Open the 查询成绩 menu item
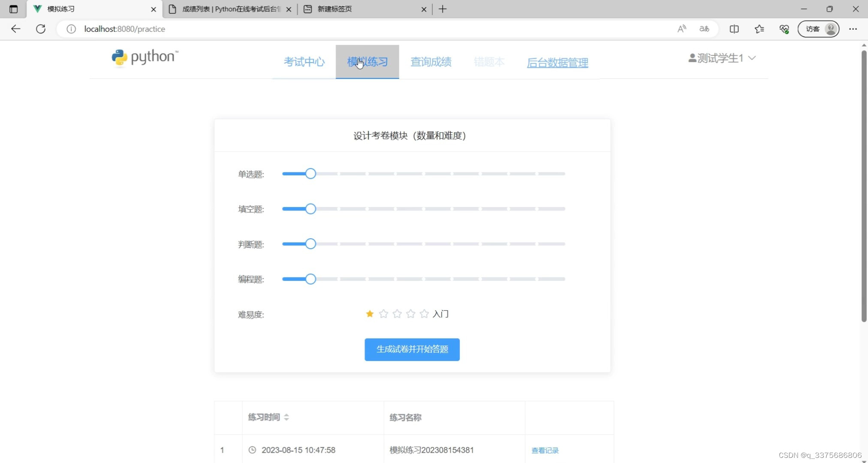This screenshot has width=868, height=463. pyautogui.click(x=431, y=62)
